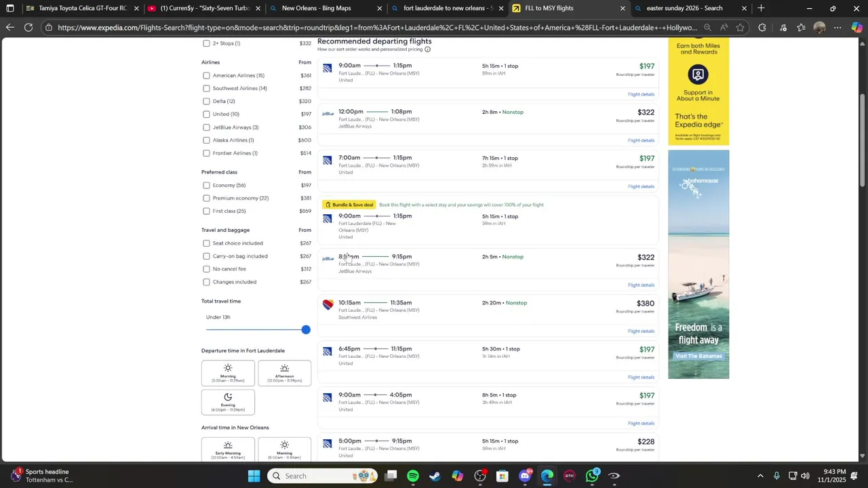
Task: Select the Afternoon departure time button
Action: [x=285, y=373]
